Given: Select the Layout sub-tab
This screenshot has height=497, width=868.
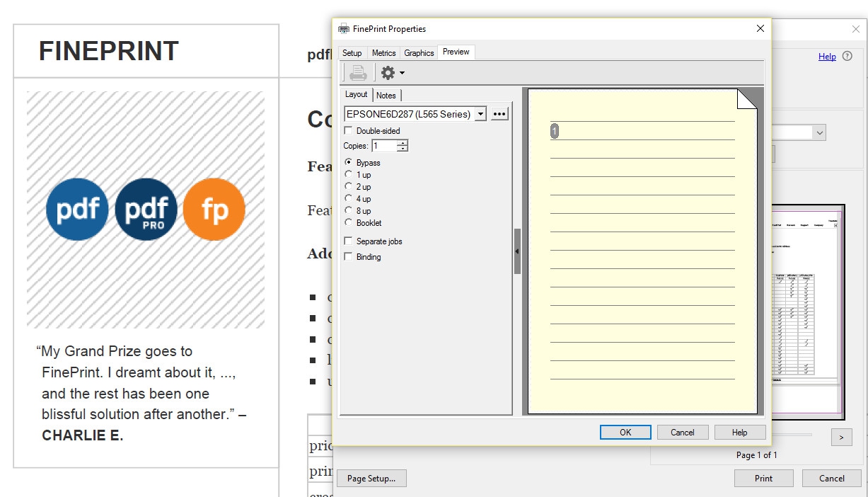Looking at the screenshot, I should click(356, 94).
